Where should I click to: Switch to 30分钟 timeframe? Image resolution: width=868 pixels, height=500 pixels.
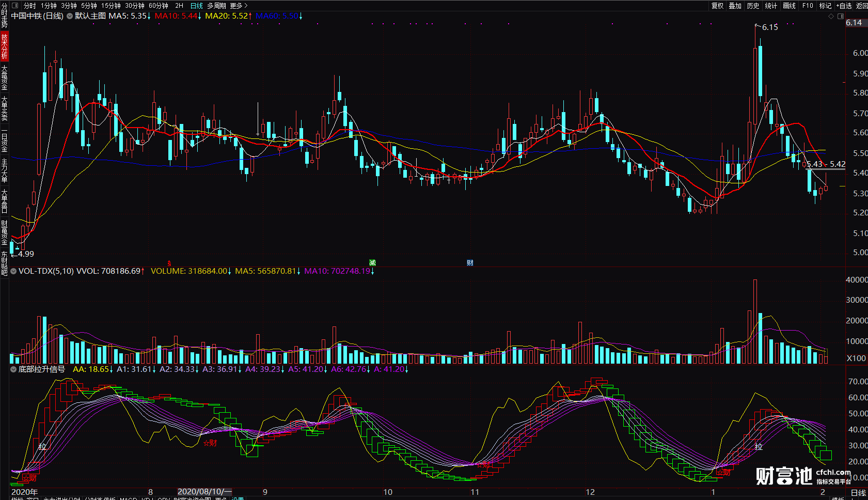135,6
